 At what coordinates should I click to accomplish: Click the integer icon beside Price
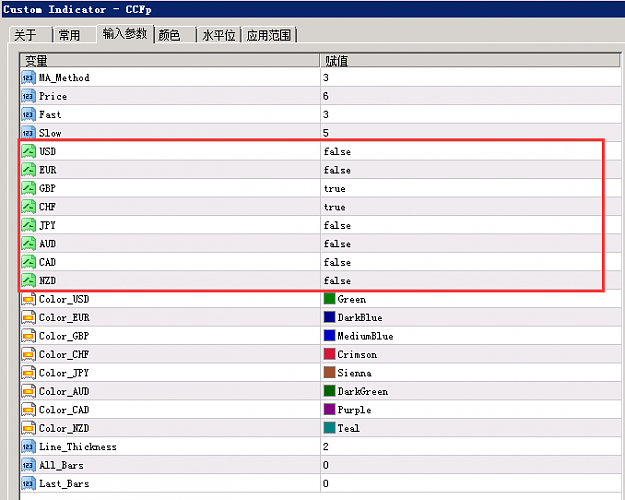tap(28, 96)
